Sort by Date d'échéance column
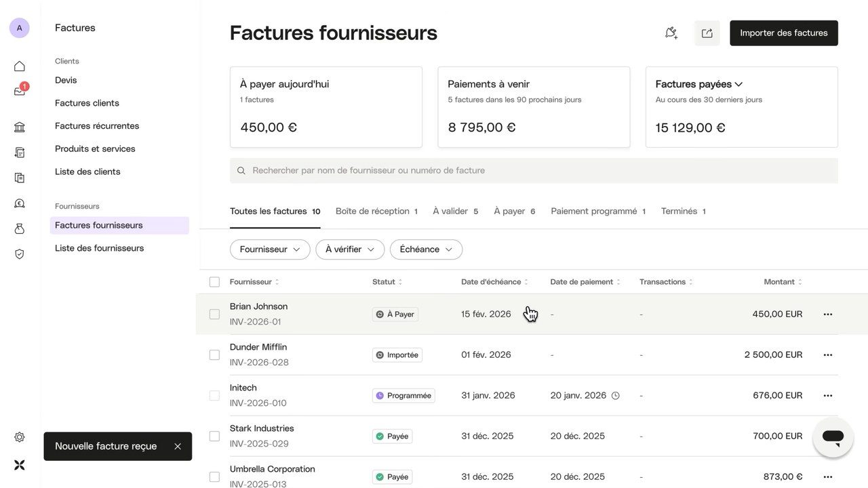This screenshot has height=488, width=868. [494, 282]
